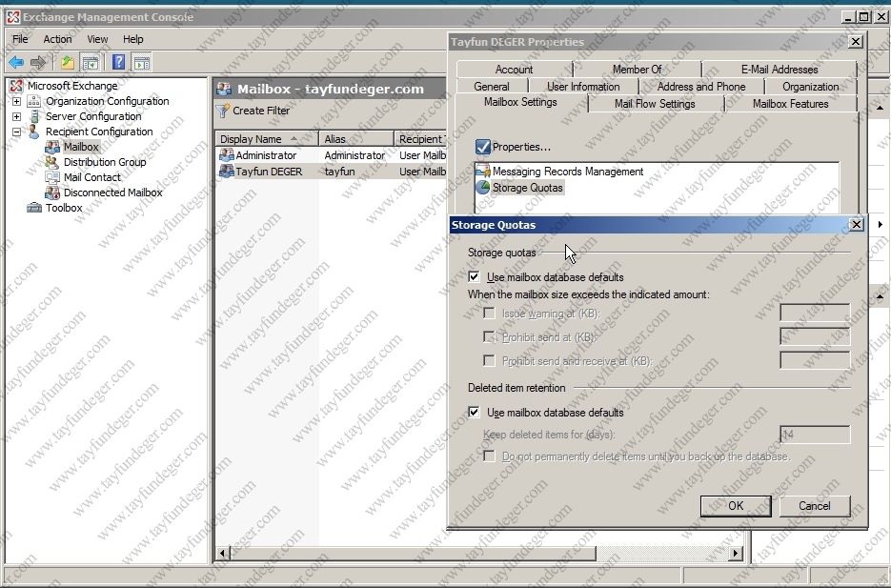Expand Organization Configuration plus box

click(x=16, y=101)
